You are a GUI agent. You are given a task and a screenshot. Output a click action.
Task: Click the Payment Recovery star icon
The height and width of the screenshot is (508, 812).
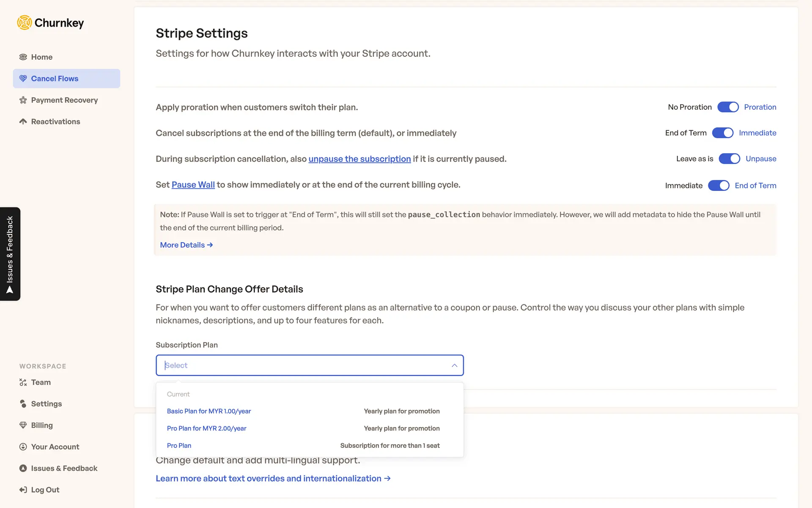click(x=23, y=100)
